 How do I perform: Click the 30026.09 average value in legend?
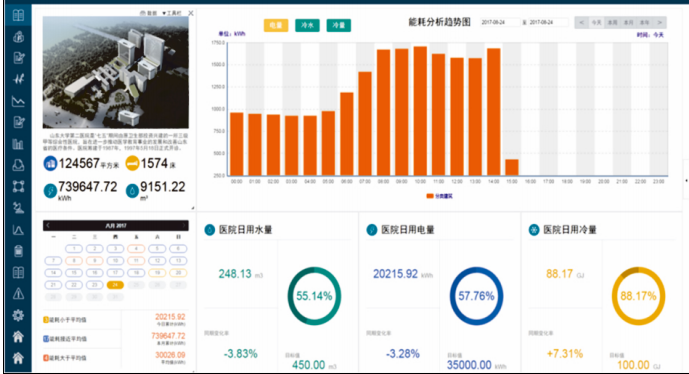point(170,355)
